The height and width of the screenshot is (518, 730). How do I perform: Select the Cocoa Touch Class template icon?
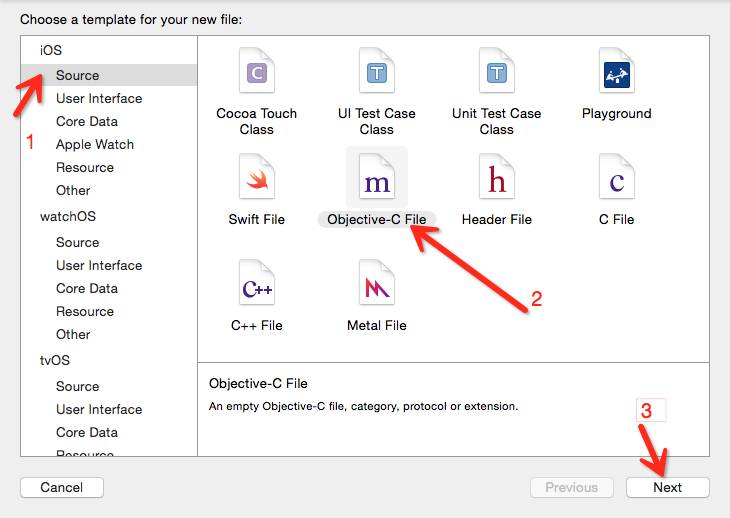click(257, 71)
